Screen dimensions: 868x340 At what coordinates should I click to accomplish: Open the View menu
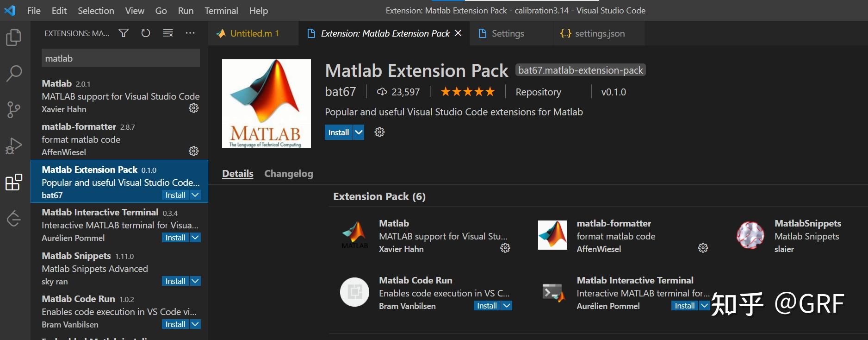pos(135,10)
